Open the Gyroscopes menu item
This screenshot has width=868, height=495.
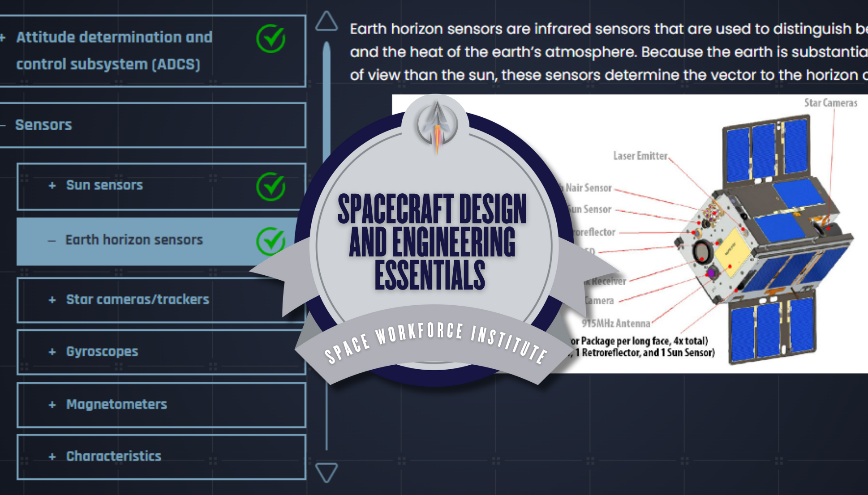[x=102, y=352]
